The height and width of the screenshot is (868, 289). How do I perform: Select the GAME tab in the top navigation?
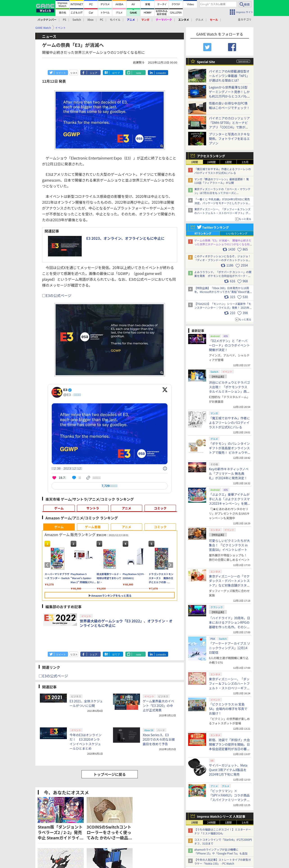click(133, 12)
